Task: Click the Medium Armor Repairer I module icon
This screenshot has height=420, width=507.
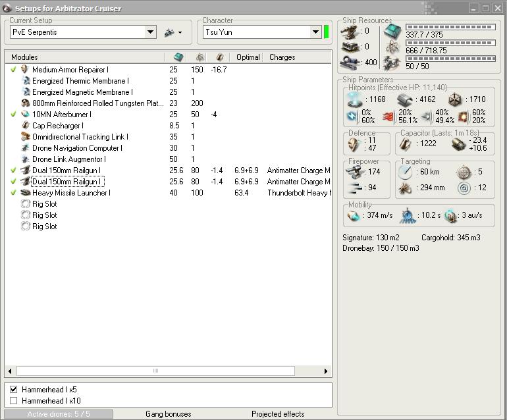Action: pos(25,70)
